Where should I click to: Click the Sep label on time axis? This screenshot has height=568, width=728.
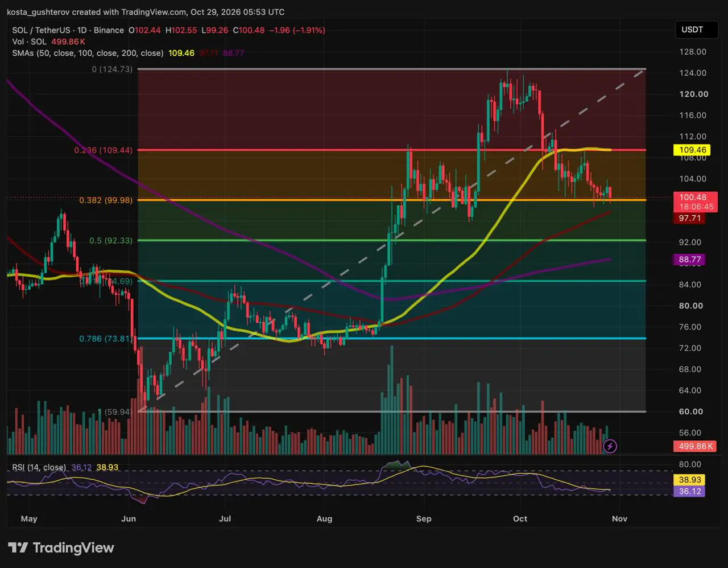tap(424, 518)
